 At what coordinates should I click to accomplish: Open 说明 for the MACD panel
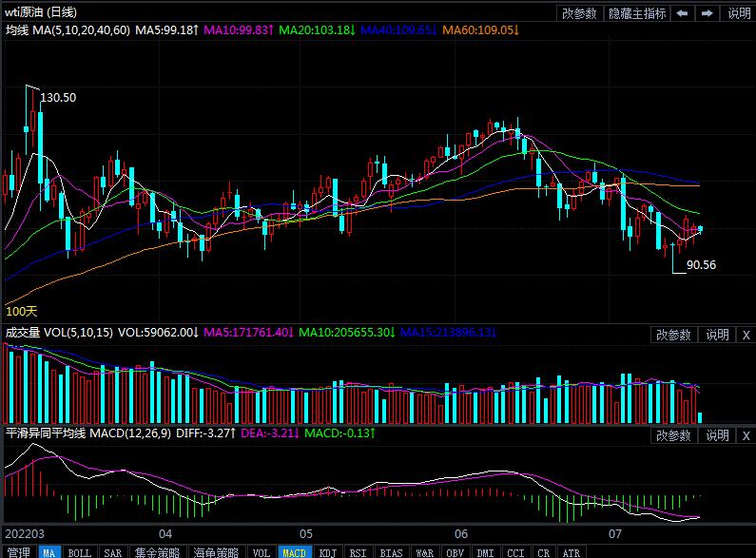tap(717, 435)
